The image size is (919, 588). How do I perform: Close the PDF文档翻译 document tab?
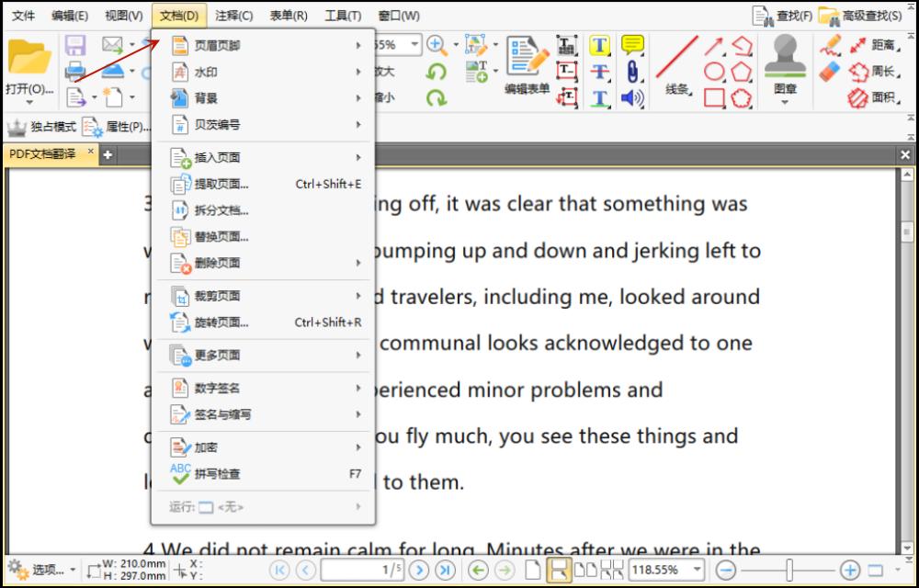[x=90, y=152]
